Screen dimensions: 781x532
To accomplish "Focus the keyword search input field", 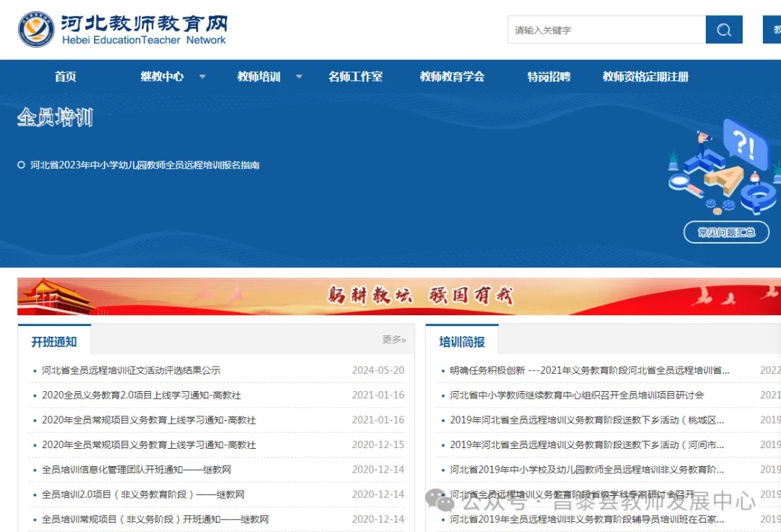I will coord(606,30).
